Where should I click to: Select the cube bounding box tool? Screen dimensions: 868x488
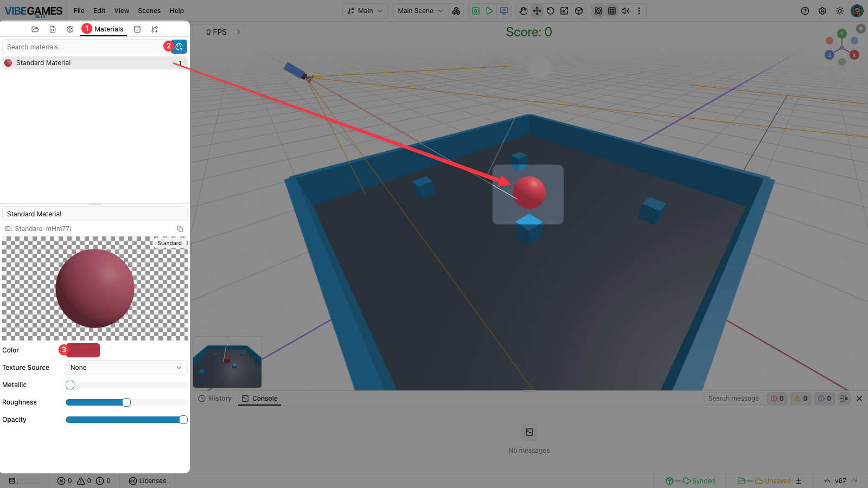pyautogui.click(x=579, y=11)
